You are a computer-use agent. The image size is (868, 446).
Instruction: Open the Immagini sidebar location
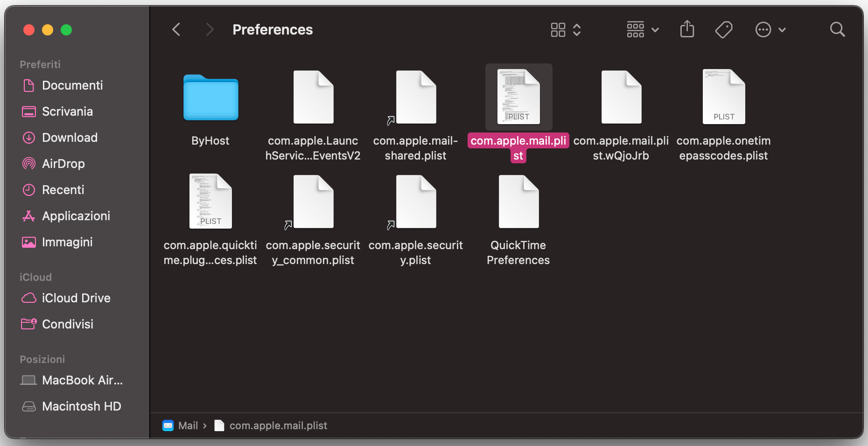coord(68,242)
